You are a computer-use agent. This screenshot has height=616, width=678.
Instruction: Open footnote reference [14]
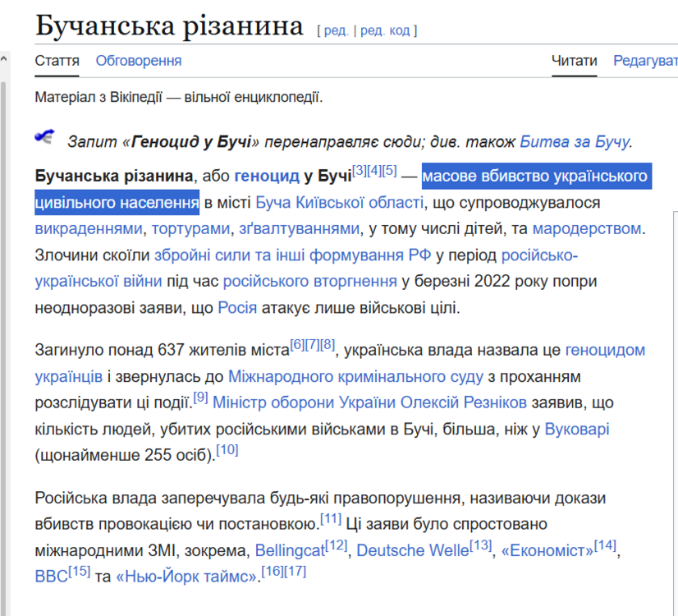(x=606, y=545)
